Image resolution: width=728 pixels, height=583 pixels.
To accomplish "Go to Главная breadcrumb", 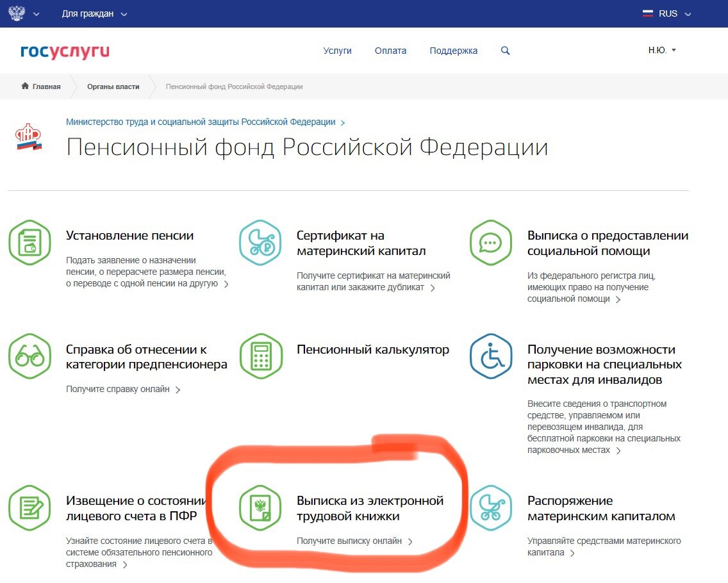I will coord(46,86).
